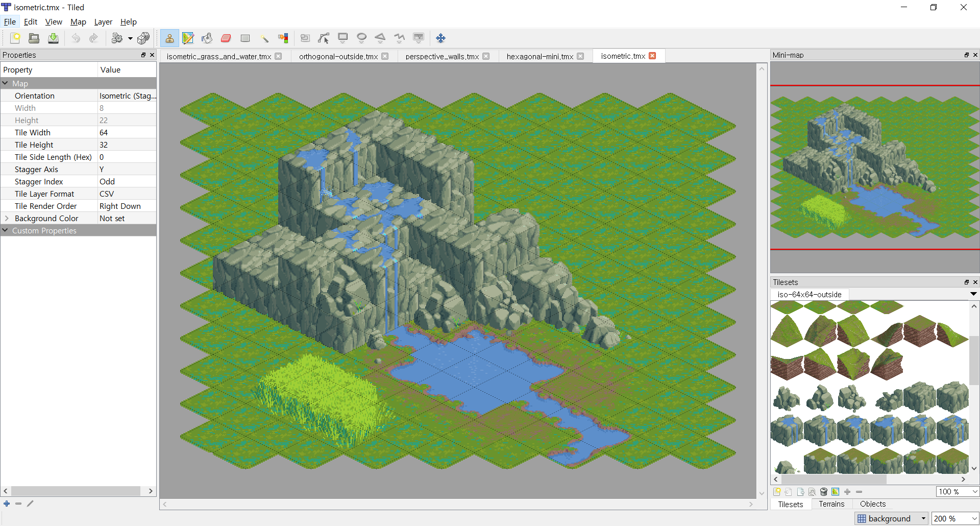
Task: Select the Insert Polyline tool
Action: tap(399, 38)
